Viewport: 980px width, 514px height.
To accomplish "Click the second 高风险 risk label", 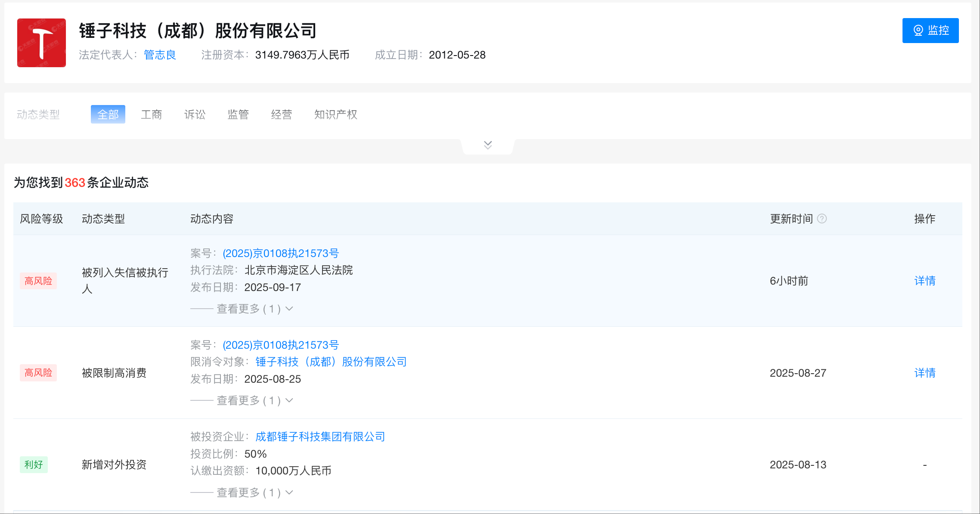I will click(x=38, y=373).
